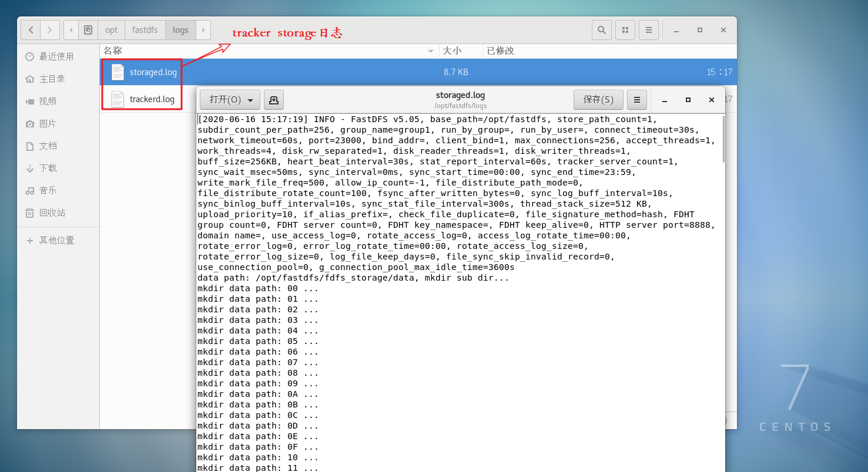Sort files by the 大小 column
868x472 pixels.
(461, 51)
